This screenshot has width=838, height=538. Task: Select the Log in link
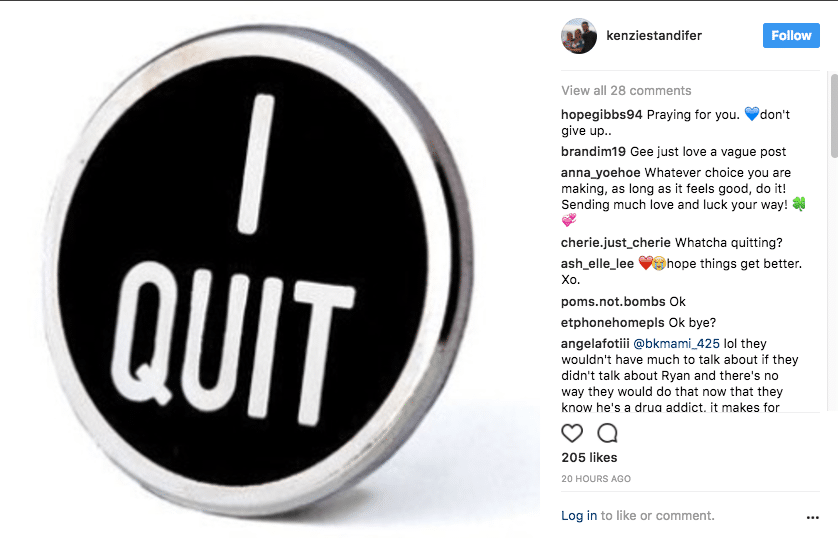pos(579,516)
